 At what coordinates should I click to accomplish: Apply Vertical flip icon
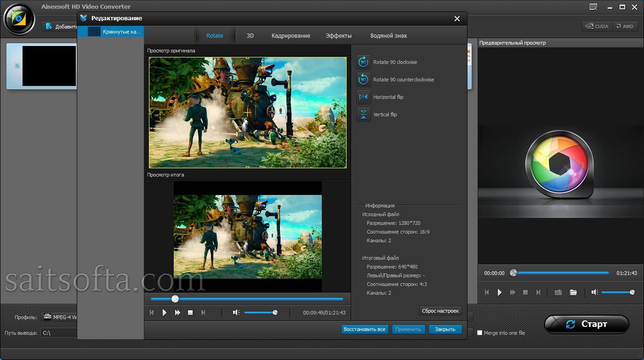(x=363, y=114)
